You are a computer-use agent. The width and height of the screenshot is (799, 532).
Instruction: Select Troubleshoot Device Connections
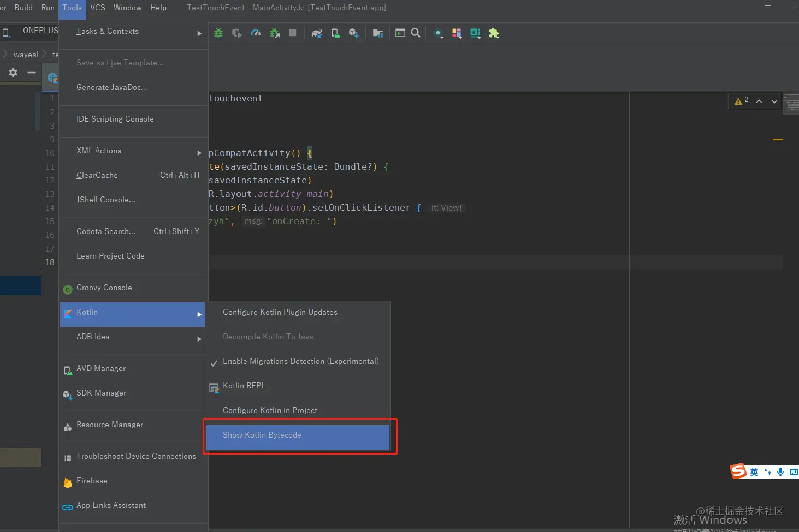(x=134, y=457)
